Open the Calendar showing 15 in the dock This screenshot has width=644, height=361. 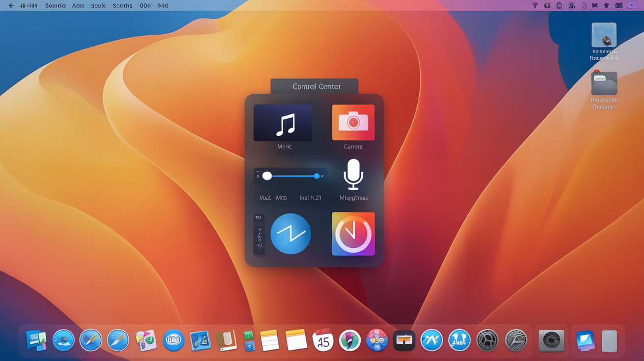coord(322,340)
